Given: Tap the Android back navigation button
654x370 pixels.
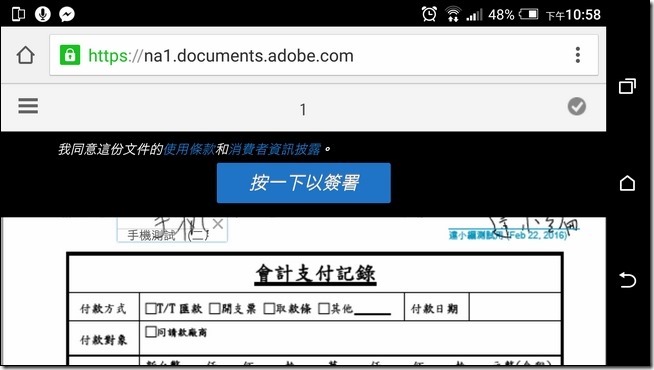Looking at the screenshot, I should click(x=627, y=279).
